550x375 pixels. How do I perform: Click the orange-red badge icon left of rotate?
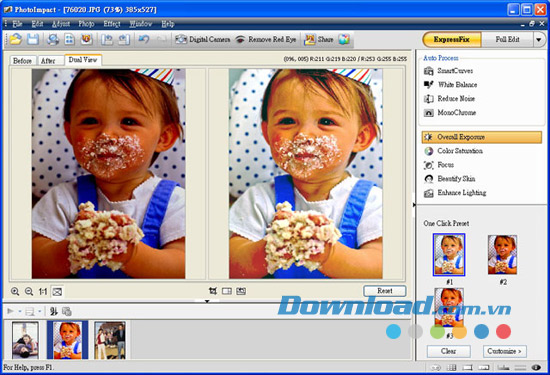click(86, 39)
